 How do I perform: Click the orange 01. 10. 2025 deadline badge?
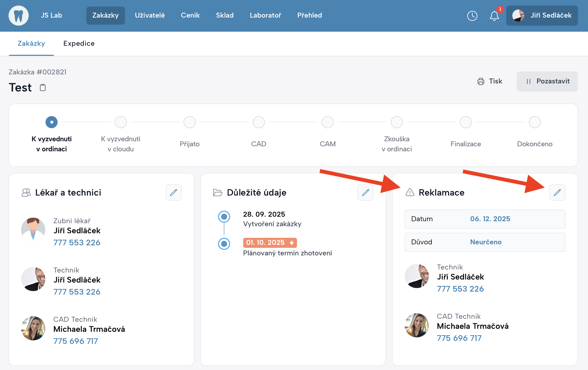pos(270,243)
